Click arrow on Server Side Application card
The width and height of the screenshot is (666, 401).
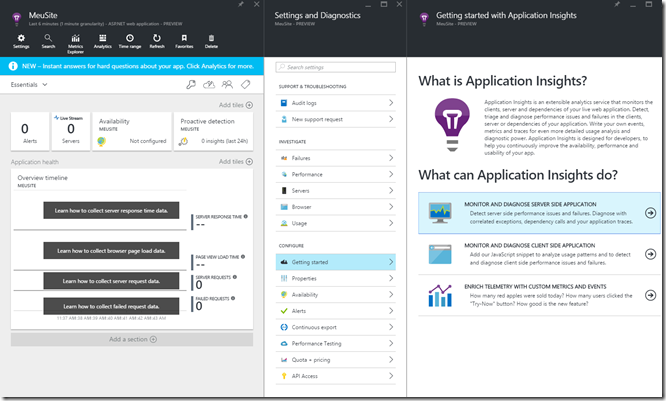click(x=650, y=213)
